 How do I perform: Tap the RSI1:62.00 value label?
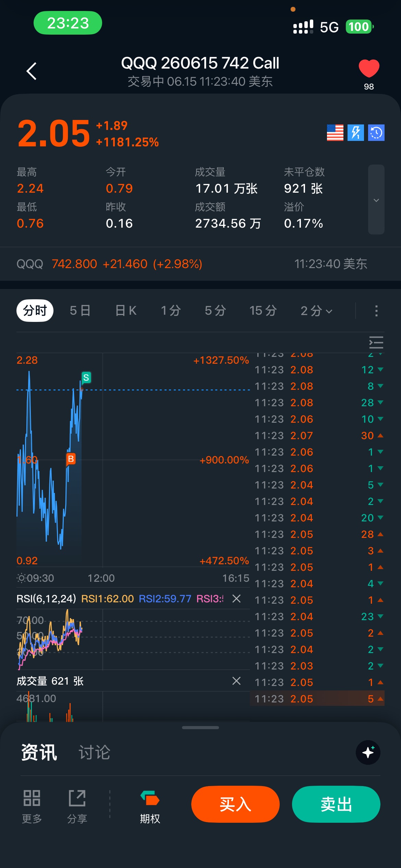point(107,599)
